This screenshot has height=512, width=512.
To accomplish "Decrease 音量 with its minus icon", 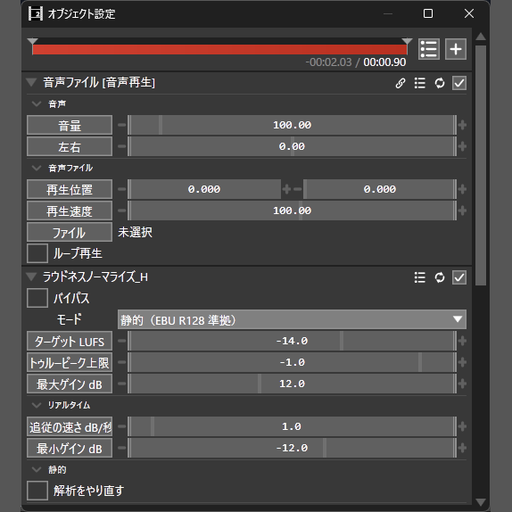I will pyautogui.click(x=122, y=125).
